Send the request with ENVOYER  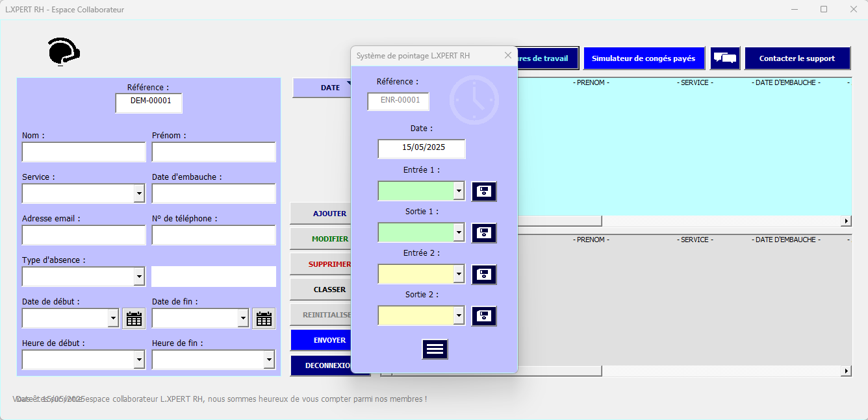(321, 340)
